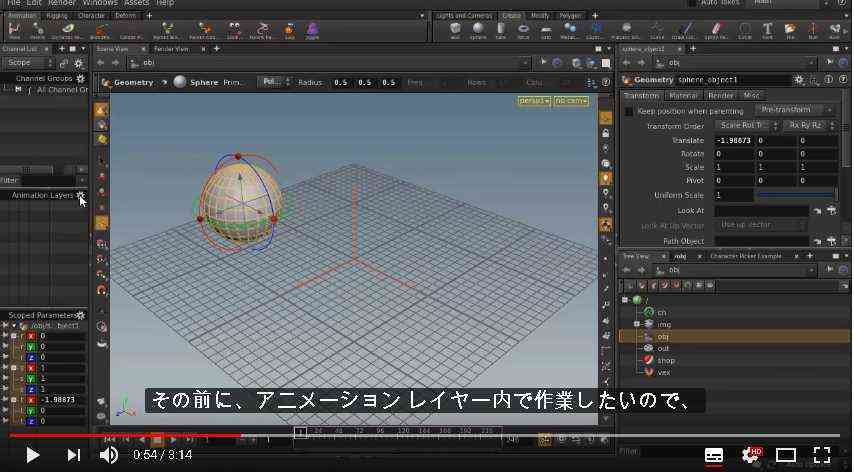This screenshot has height=472, width=854.
Task: Select the Circle tool in the Create shelf
Action: [745, 30]
